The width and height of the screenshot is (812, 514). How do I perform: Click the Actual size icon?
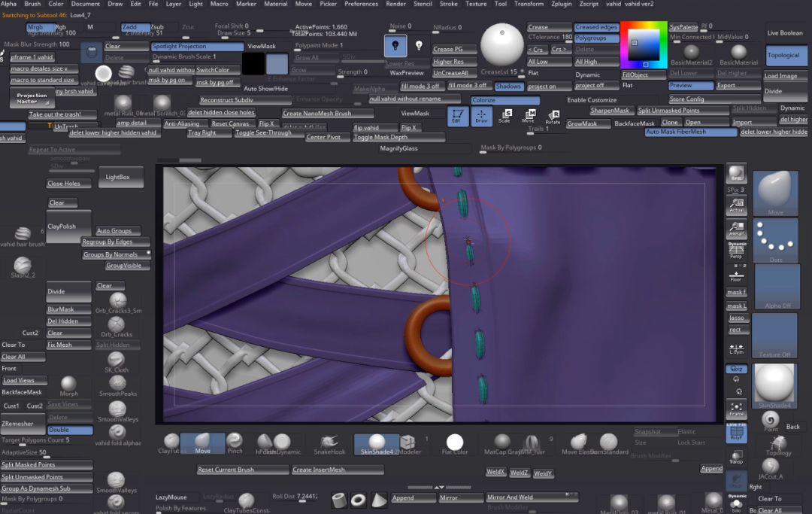pos(736,205)
